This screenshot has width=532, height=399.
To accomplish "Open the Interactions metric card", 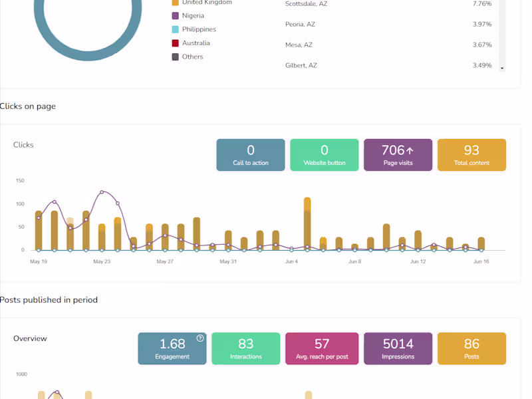I will 246,348.
